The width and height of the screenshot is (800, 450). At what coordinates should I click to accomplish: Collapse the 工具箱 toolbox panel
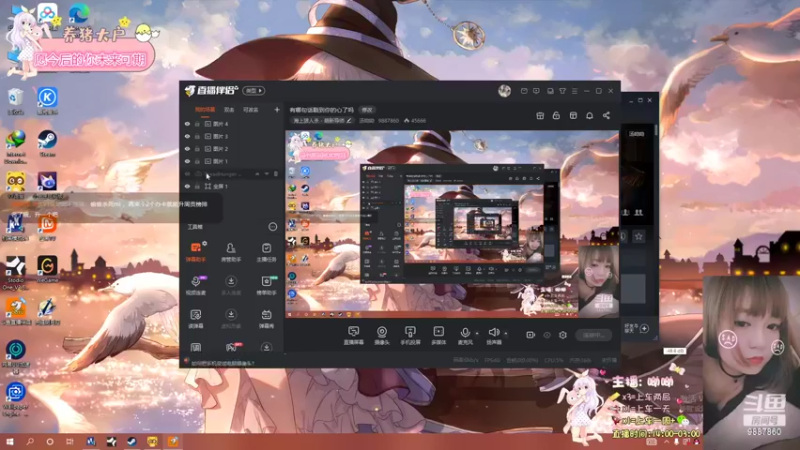coord(273,227)
